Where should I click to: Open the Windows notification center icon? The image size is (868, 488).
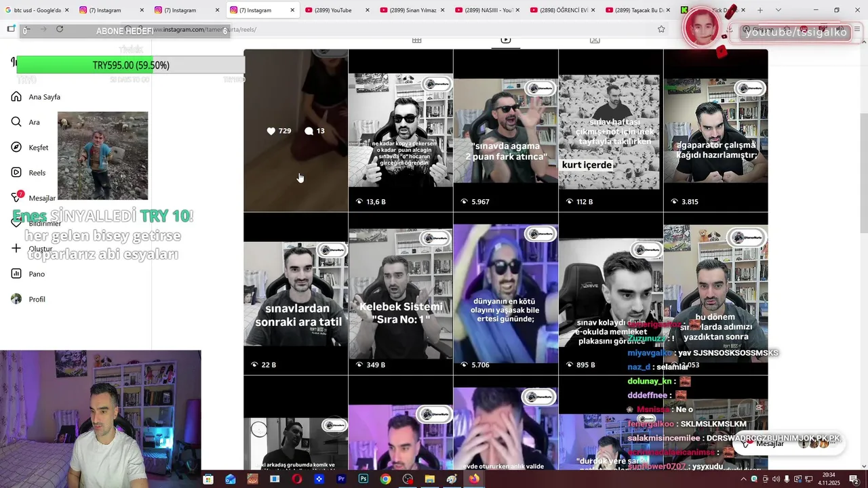854,479
